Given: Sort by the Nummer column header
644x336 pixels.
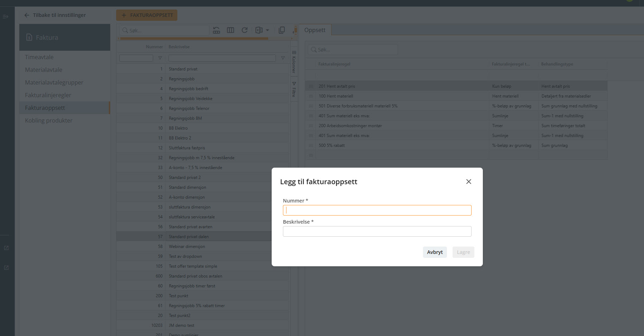Looking at the screenshot, I should pyautogui.click(x=154, y=47).
